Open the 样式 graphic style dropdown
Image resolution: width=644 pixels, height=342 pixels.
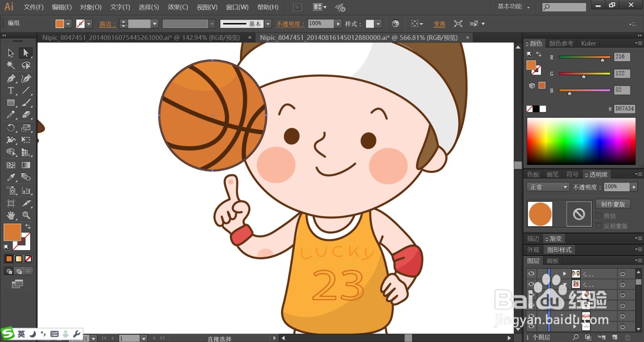tap(378, 24)
